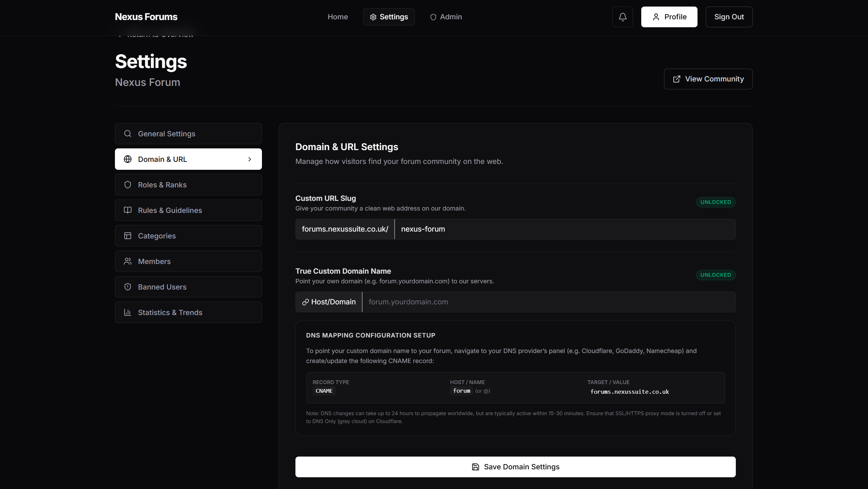The width and height of the screenshot is (868, 489).
Task: Click the book icon in Rules & Guidelines
Action: coord(128,210)
